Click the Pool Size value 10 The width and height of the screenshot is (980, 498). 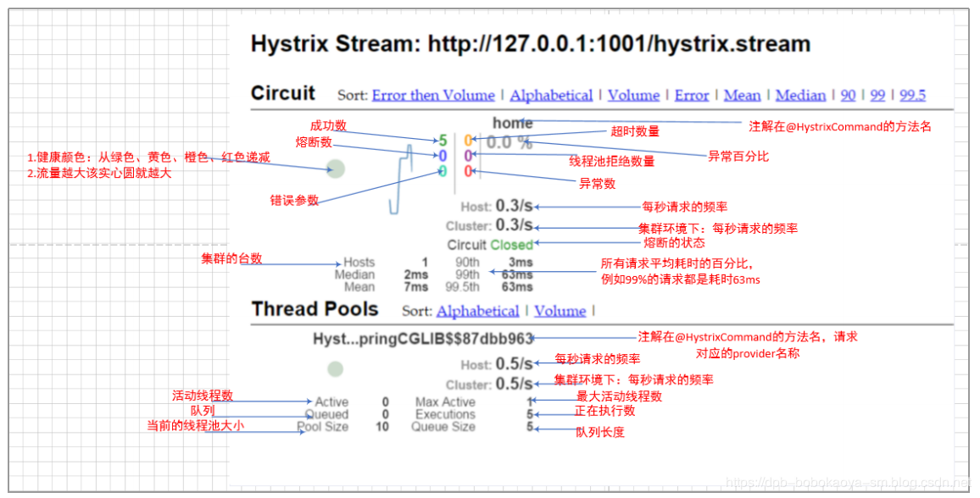point(382,427)
